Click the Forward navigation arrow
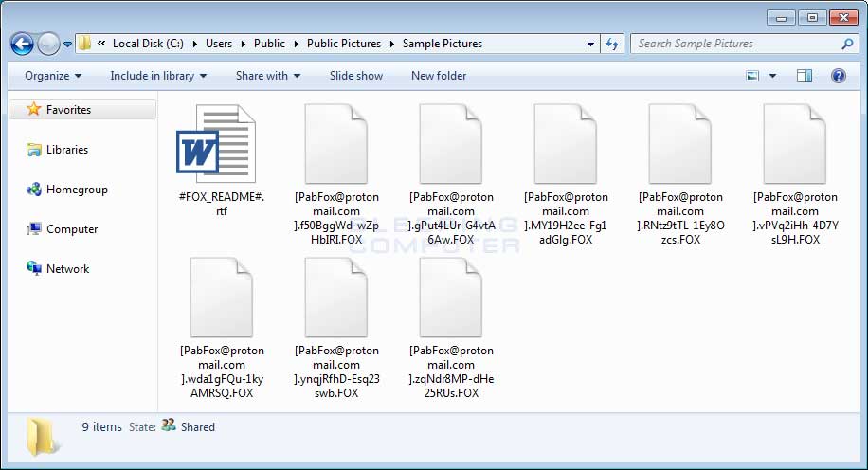 pos(48,44)
